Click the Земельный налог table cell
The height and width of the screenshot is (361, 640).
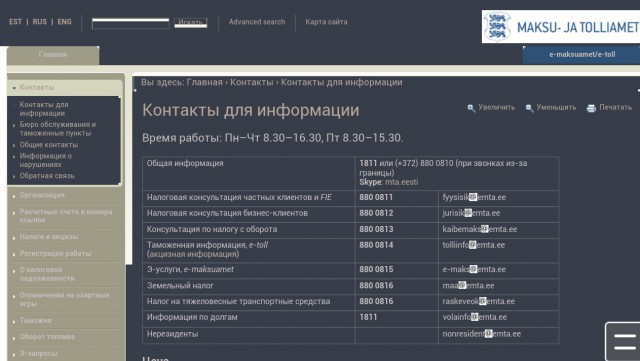(249, 286)
